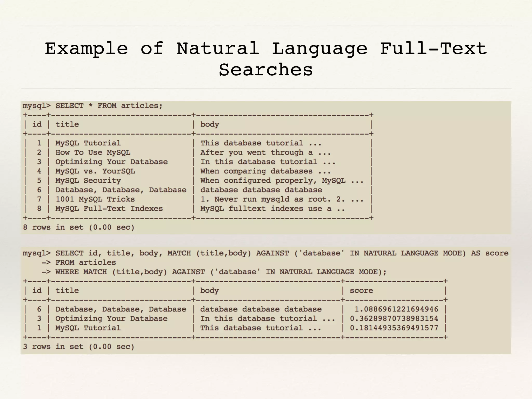532x399 pixels.
Task: Click 'Optimizing Your Database' in the results table
Action: [x=111, y=319]
